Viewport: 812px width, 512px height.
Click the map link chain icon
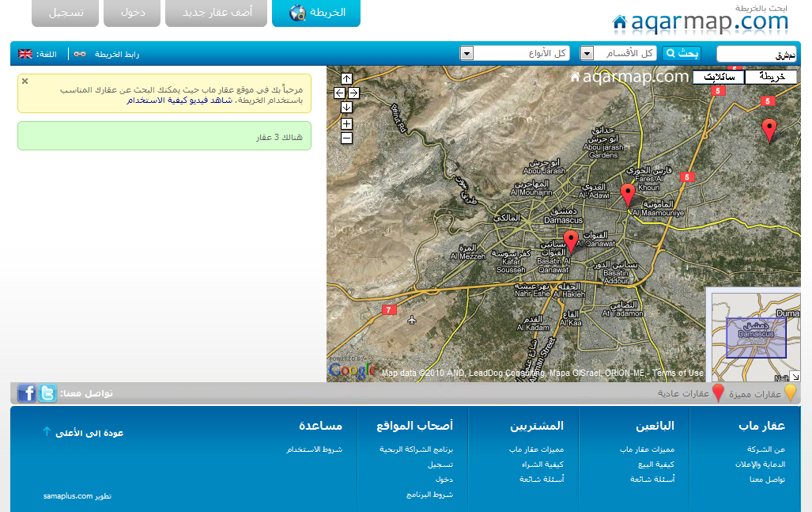tap(80, 54)
